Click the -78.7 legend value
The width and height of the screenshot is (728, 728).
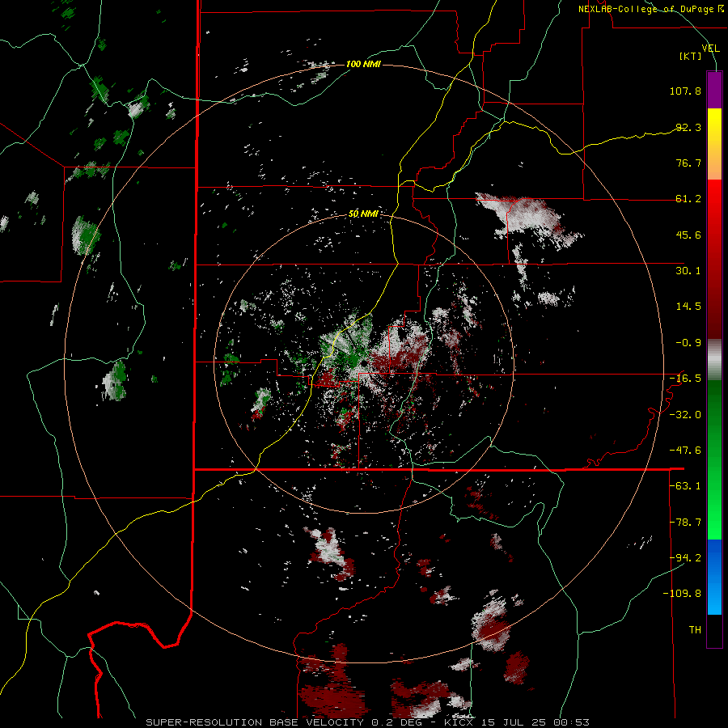[x=685, y=523]
